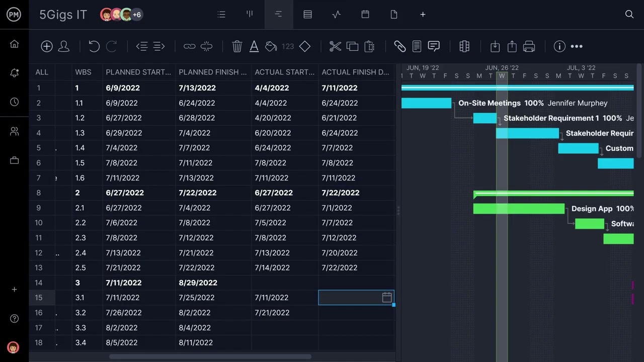Switch to the board view tab
644x362 pixels.
coord(250,15)
